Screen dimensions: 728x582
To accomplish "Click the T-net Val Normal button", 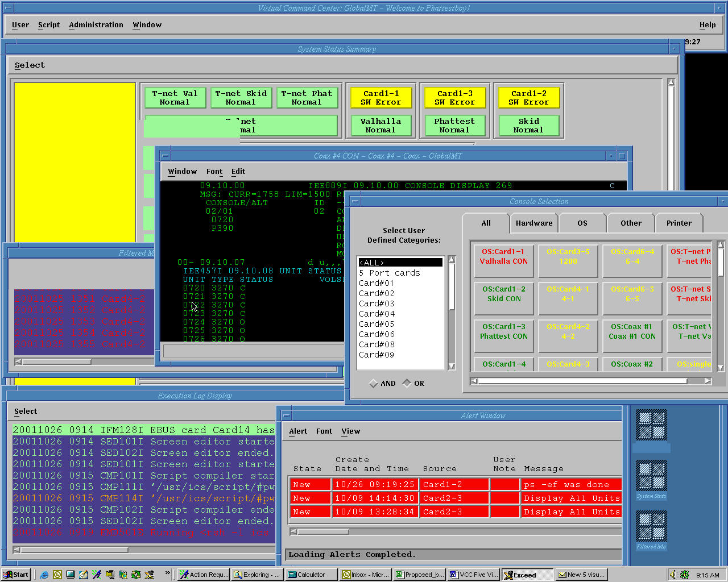I will (x=175, y=98).
